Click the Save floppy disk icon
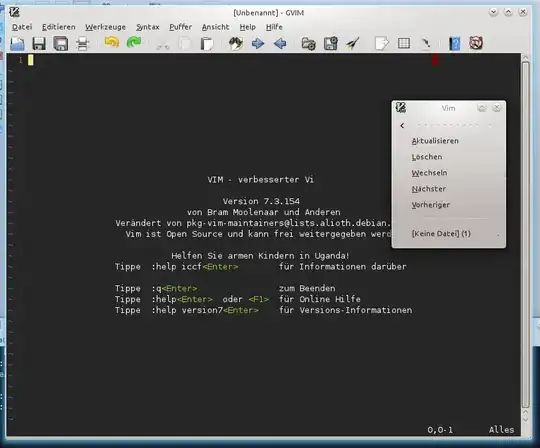Image resolution: width=540 pixels, height=448 pixels. coord(39,44)
